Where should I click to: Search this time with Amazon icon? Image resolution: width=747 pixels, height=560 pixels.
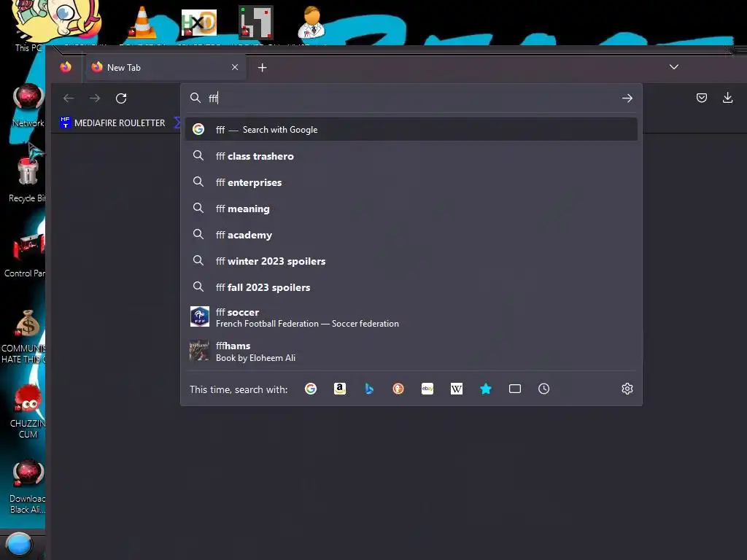pyautogui.click(x=340, y=389)
